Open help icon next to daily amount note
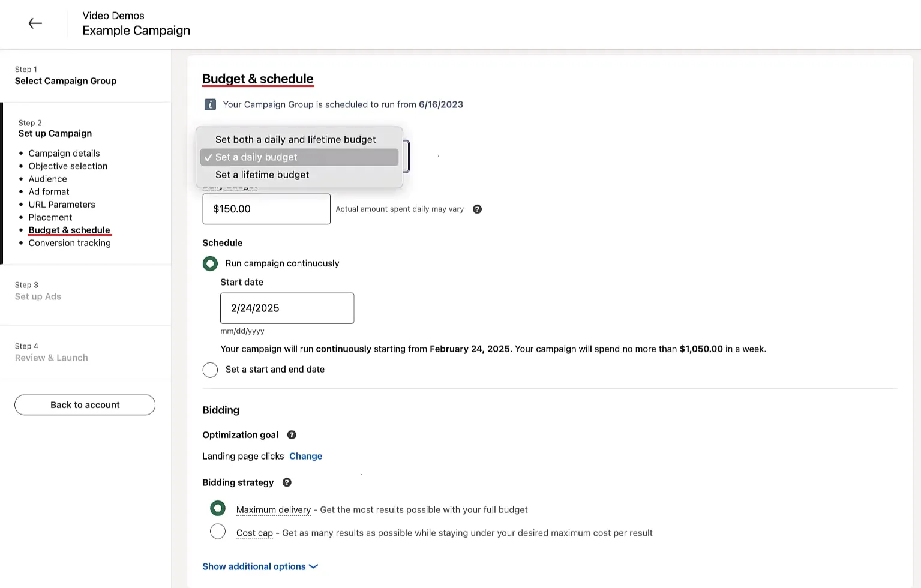The width and height of the screenshot is (921, 588). click(x=477, y=209)
